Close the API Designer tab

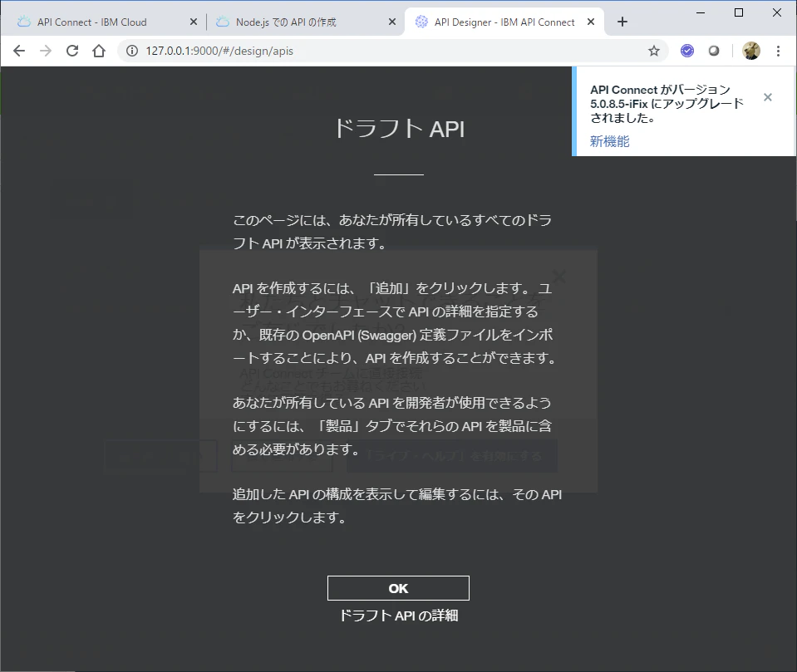click(591, 22)
